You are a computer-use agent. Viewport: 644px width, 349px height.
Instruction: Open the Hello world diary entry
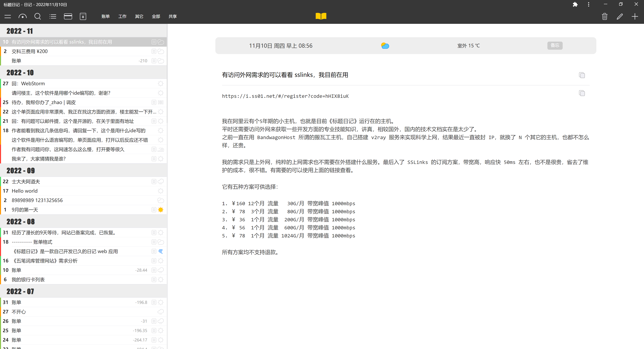(x=24, y=191)
